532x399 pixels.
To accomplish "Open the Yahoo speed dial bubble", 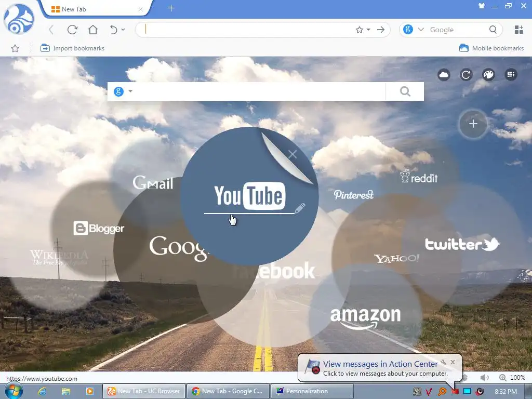I will pyautogui.click(x=396, y=259).
